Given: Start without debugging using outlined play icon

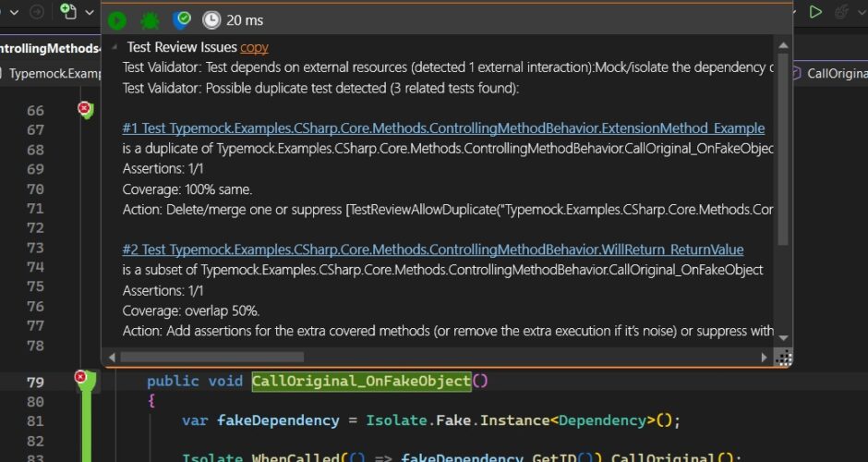Looking at the screenshot, I should click(815, 12).
